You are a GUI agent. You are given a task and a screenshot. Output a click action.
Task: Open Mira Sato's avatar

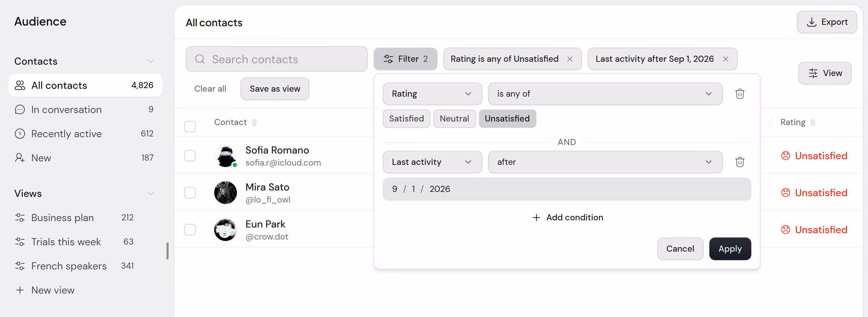(x=225, y=193)
